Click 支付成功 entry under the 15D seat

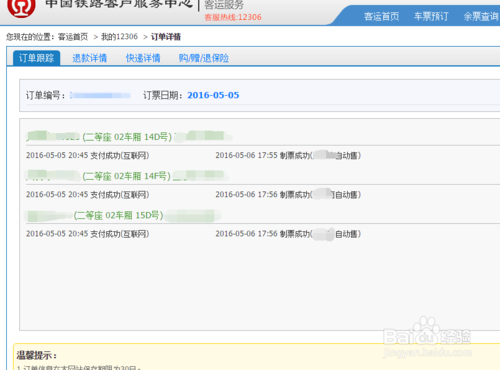88,234
